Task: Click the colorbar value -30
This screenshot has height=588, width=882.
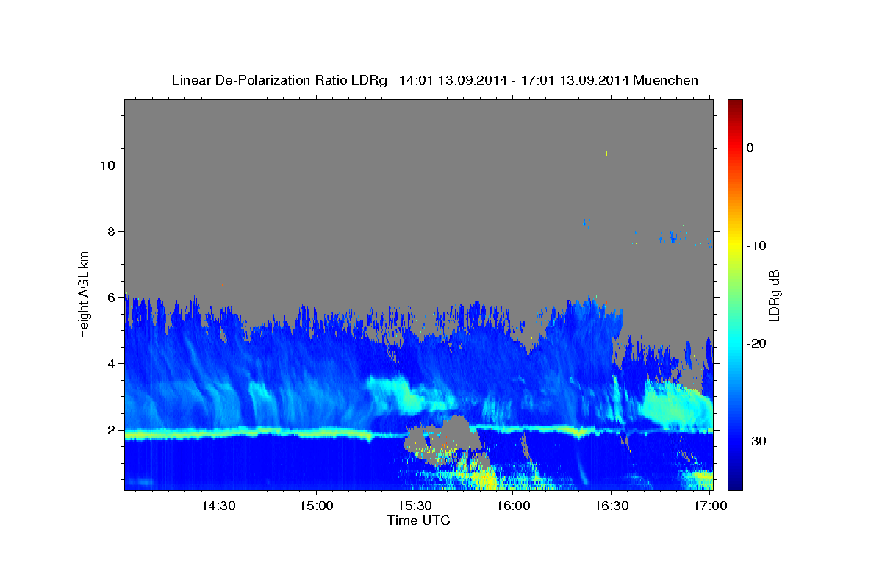Action: [x=756, y=441]
